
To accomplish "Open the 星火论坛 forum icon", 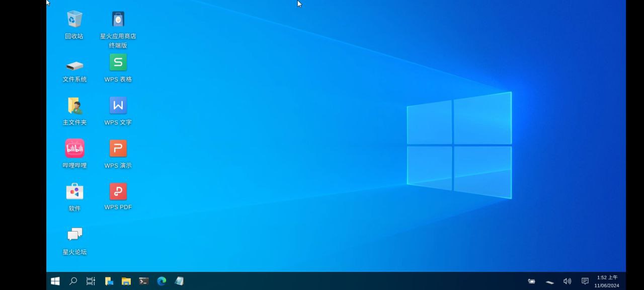I will pos(74,235).
